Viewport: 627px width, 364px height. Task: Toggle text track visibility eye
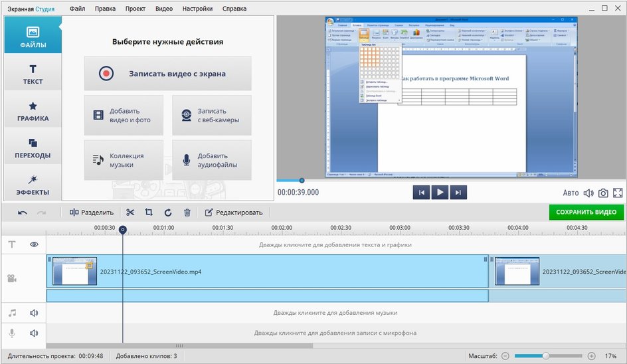click(x=34, y=244)
